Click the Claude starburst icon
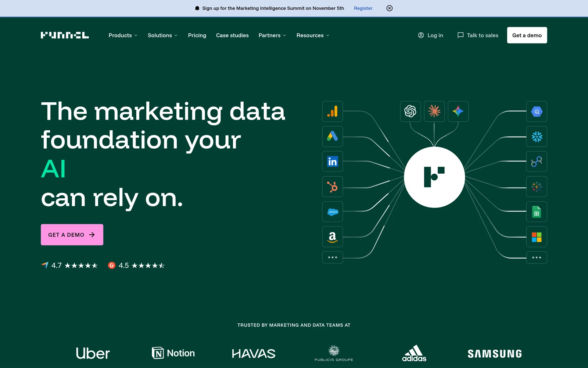Image resolution: width=588 pixels, height=368 pixels. [x=434, y=111]
